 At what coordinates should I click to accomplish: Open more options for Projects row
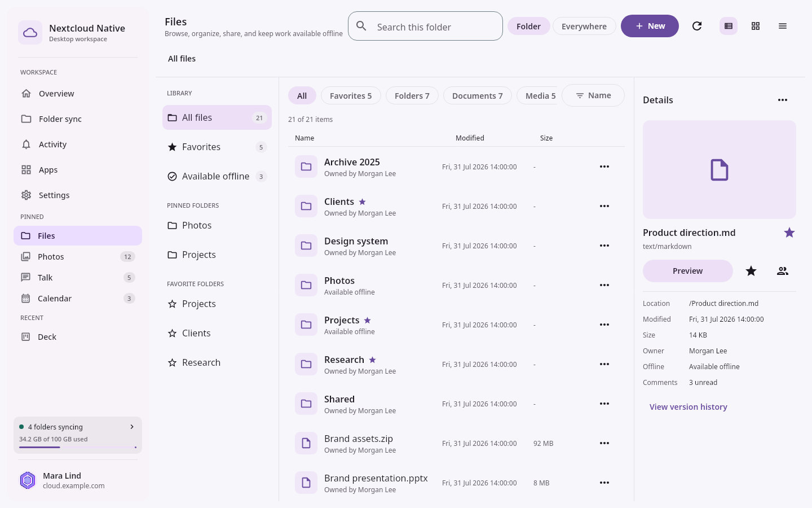(604, 325)
